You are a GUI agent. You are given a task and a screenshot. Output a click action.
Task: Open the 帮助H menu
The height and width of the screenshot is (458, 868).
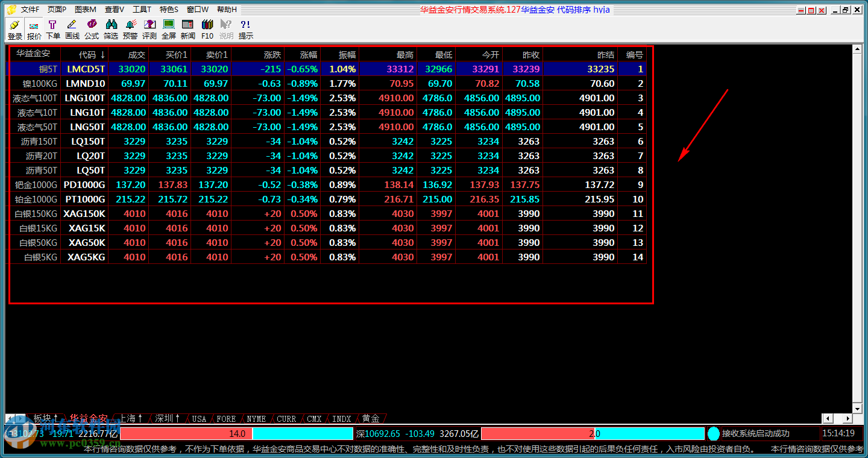227,10
